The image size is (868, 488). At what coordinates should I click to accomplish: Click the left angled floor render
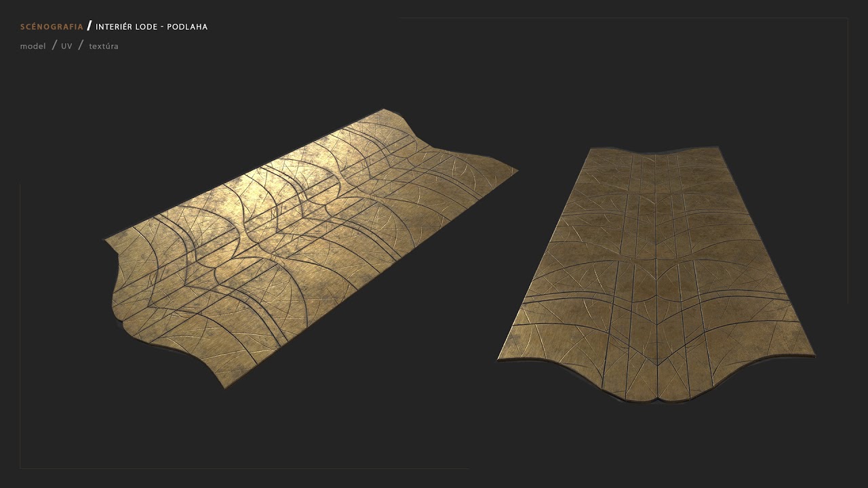(x=311, y=249)
